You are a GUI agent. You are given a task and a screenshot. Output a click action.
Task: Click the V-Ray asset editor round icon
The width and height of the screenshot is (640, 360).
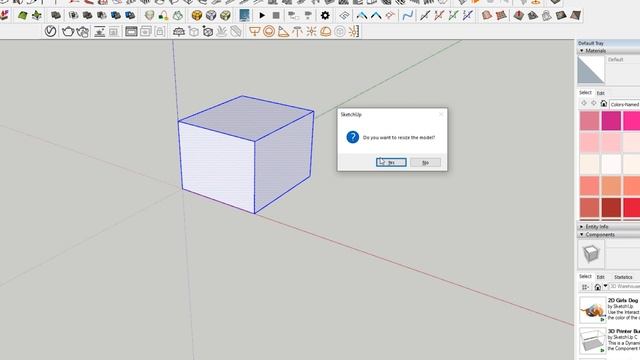[x=50, y=31]
